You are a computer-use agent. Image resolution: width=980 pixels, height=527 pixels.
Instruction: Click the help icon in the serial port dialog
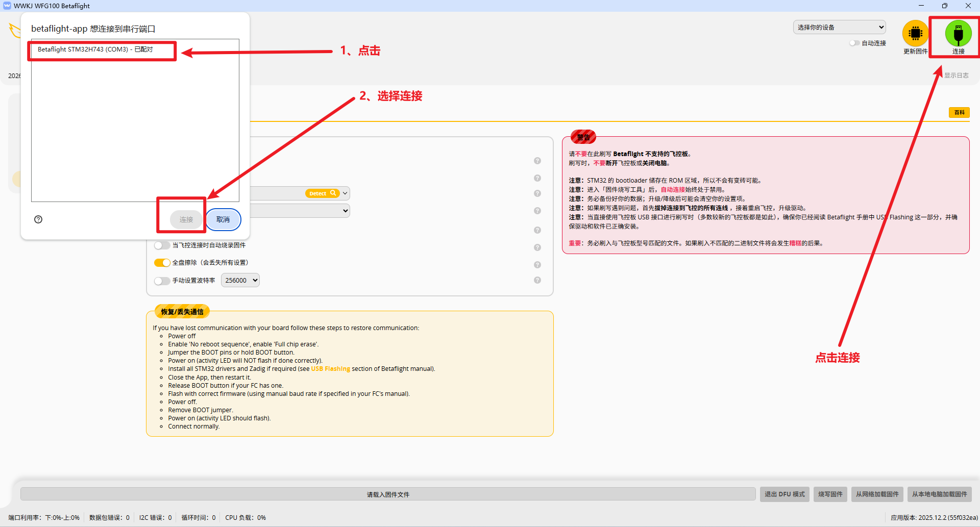(38, 219)
